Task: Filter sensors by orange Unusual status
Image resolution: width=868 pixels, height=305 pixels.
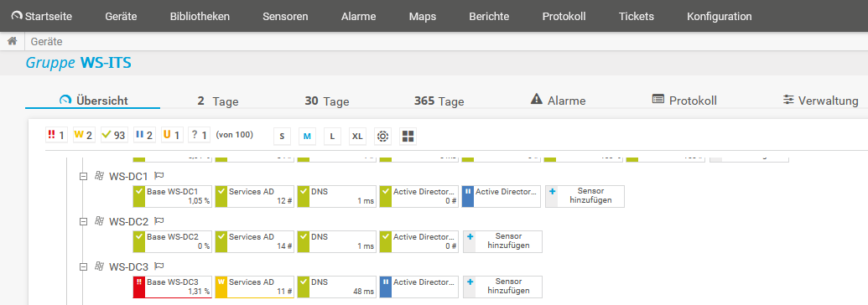Action: coord(172,135)
